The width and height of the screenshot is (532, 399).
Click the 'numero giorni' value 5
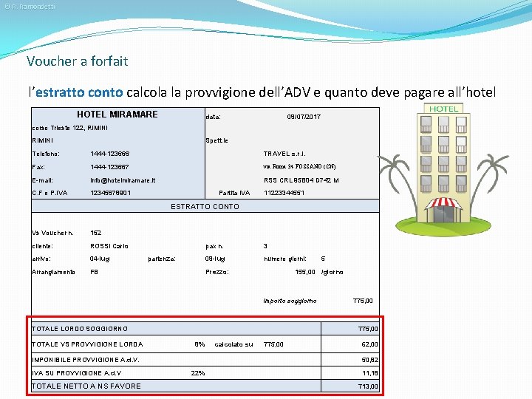(x=323, y=259)
